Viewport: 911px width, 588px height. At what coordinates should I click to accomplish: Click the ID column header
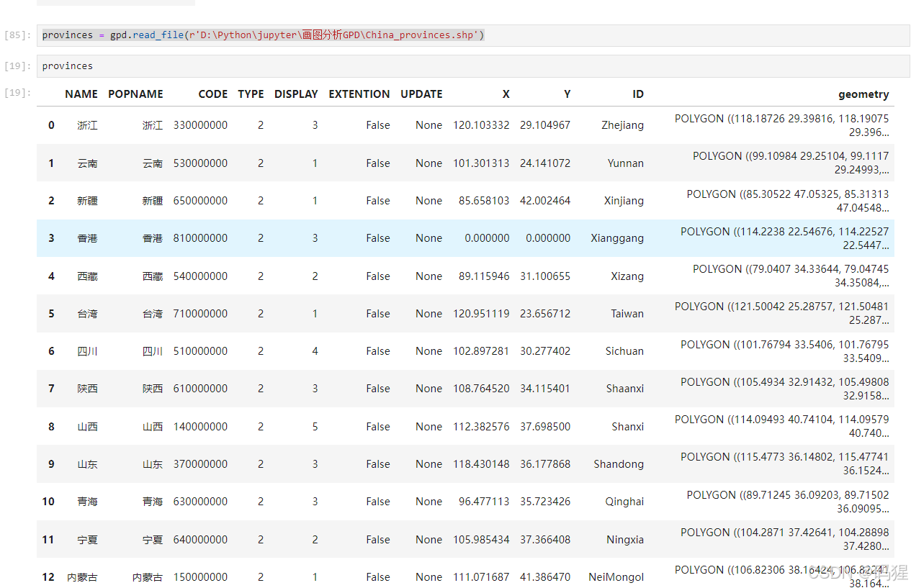click(637, 94)
